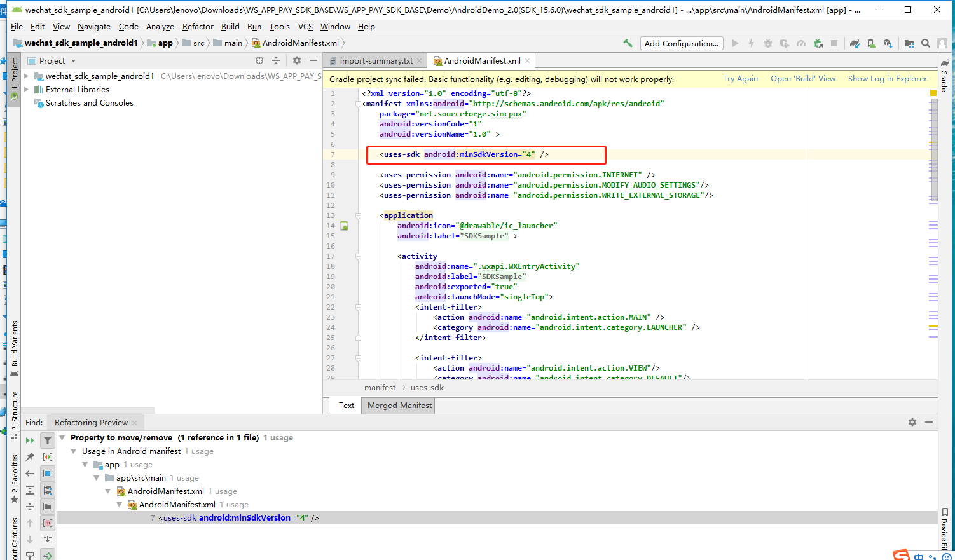955x560 pixels.
Task: Click Sync Project with Gradle Files icon
Action: click(855, 43)
